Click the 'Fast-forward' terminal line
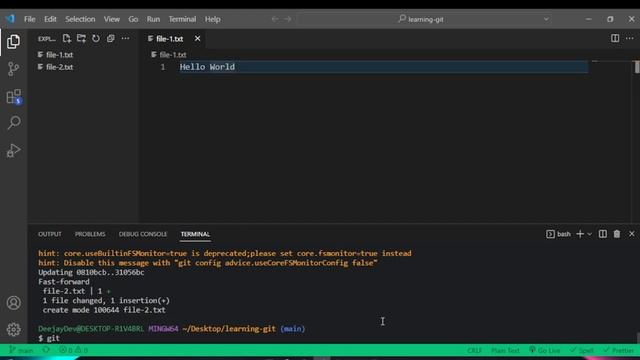The image size is (640, 360). click(64, 282)
